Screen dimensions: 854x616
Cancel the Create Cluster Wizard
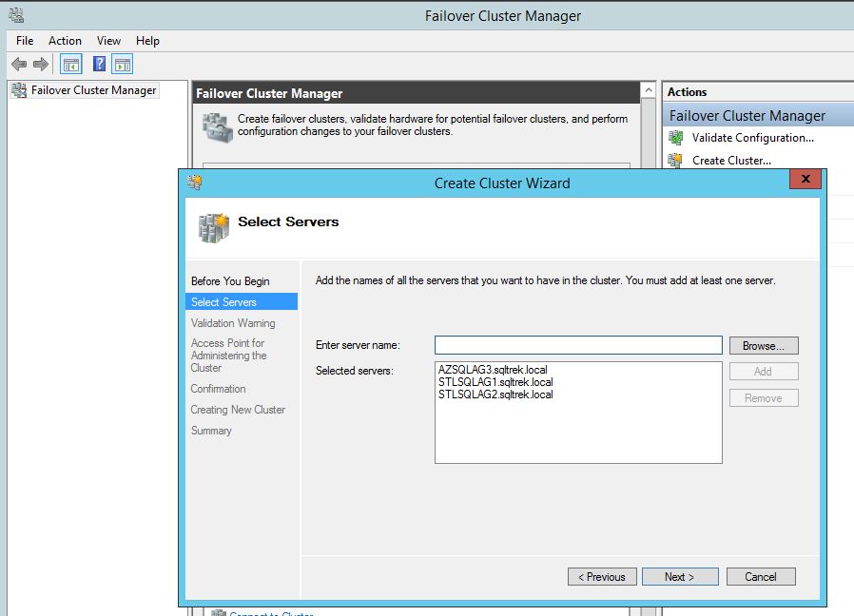(x=761, y=577)
